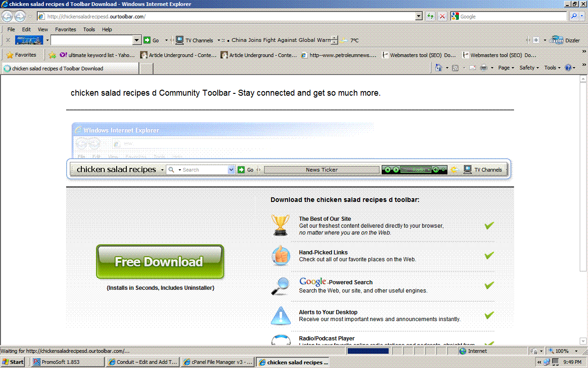Click the toolbar logo image button

29,40
